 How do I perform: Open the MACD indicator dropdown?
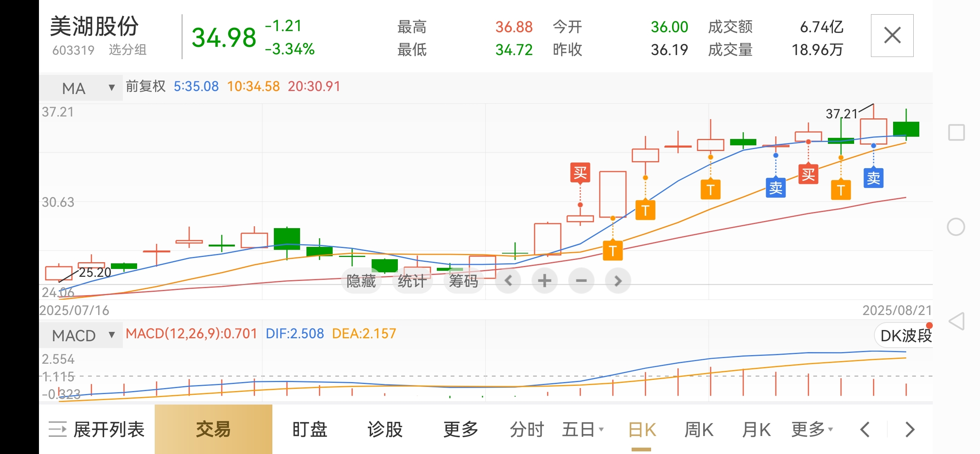(x=81, y=335)
